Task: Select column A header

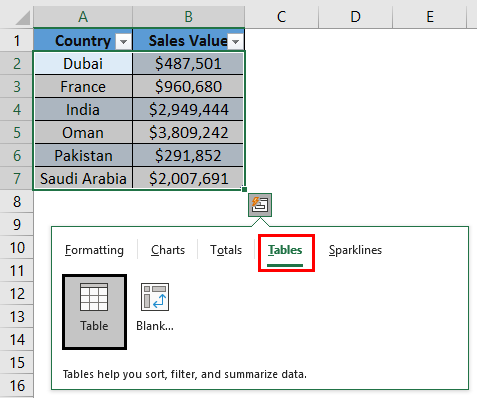Action: 83,17
